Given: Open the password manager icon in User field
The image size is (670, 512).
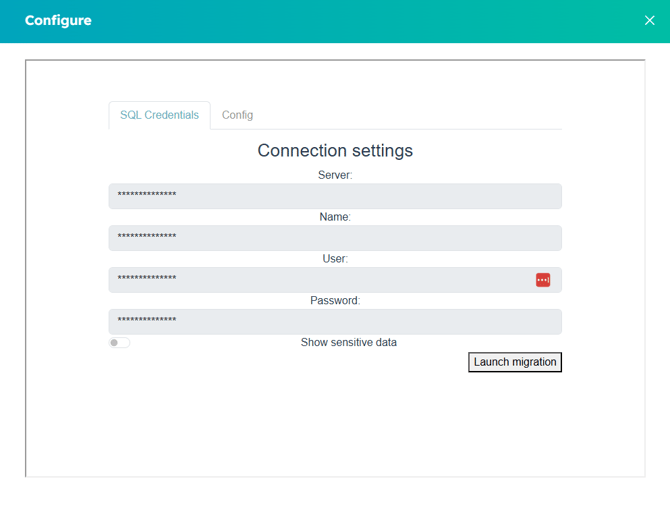Looking at the screenshot, I should tap(543, 280).
